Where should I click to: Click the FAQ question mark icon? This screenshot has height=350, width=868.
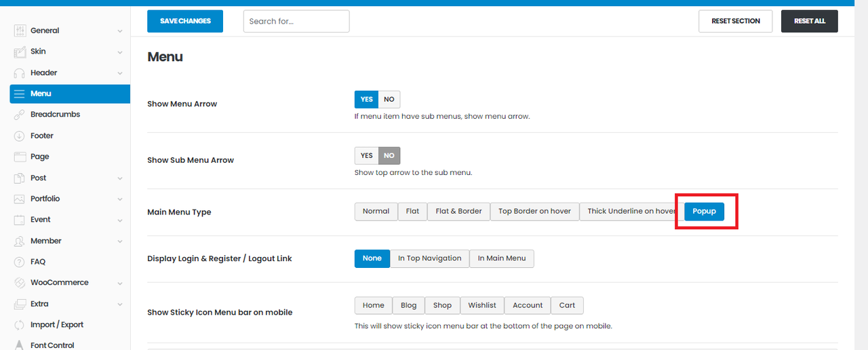coord(19,262)
